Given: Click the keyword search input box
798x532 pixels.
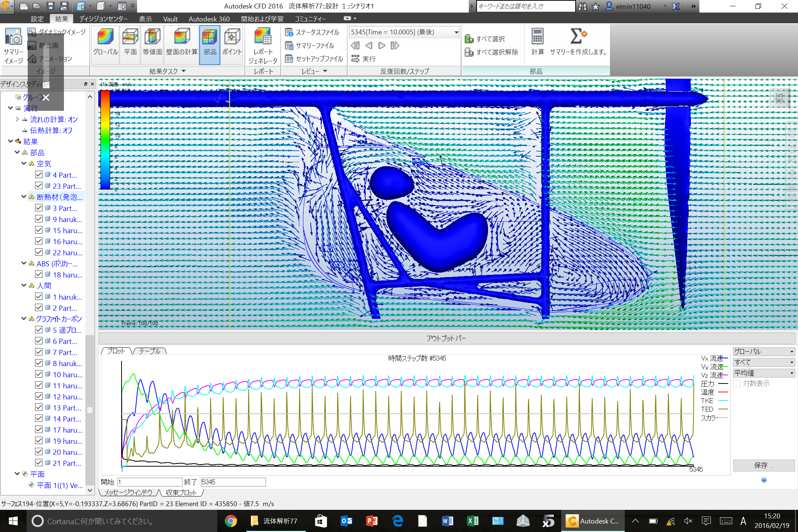Looking at the screenshot, I should click(x=525, y=6).
